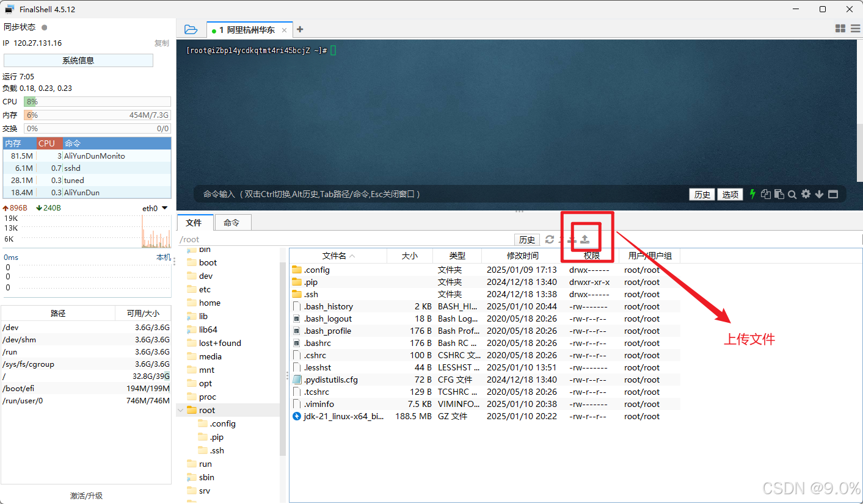Open the upload file icon in file panel
863x504 pixels.
coord(586,239)
